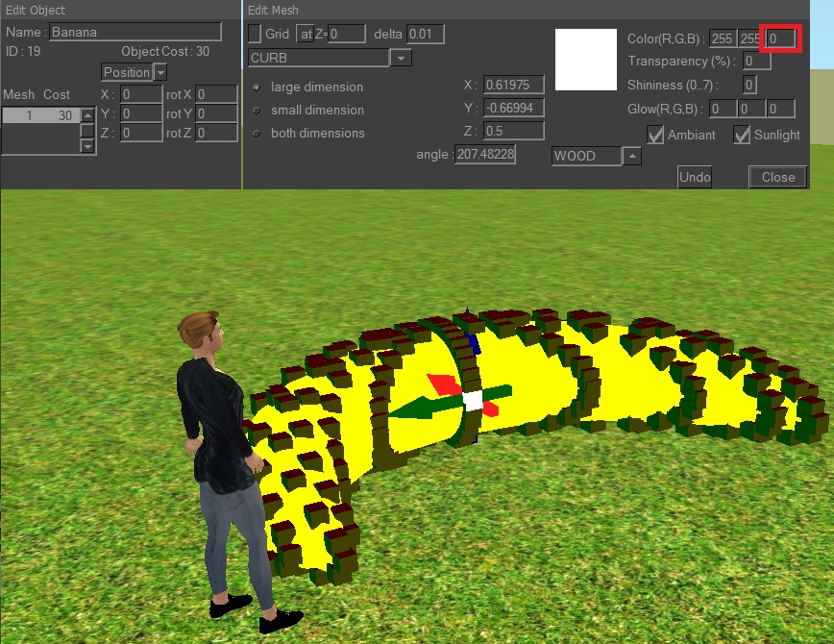834x644 pixels.
Task: Click the object position X field
Action: (x=141, y=94)
